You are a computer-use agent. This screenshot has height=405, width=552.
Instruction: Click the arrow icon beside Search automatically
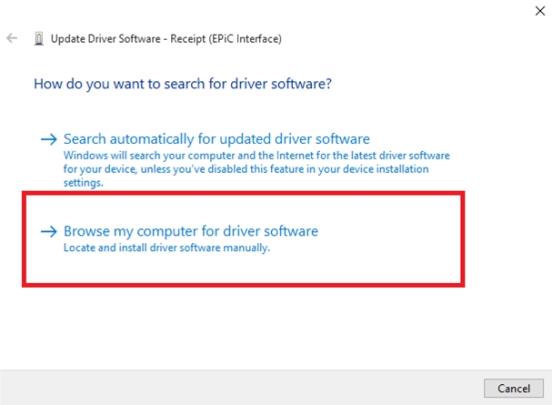pos(49,139)
